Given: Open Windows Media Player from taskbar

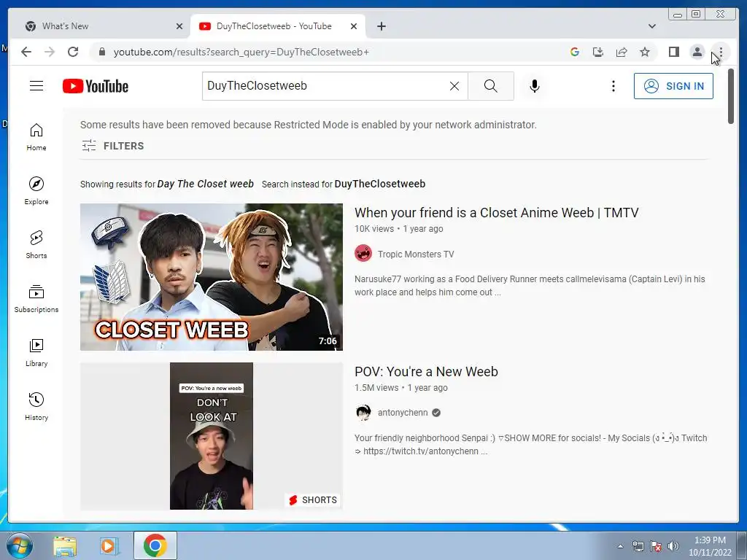Looking at the screenshot, I should [109, 545].
